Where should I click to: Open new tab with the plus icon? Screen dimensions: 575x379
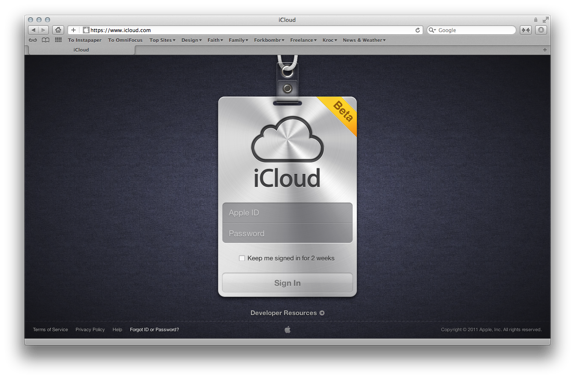[x=545, y=49]
